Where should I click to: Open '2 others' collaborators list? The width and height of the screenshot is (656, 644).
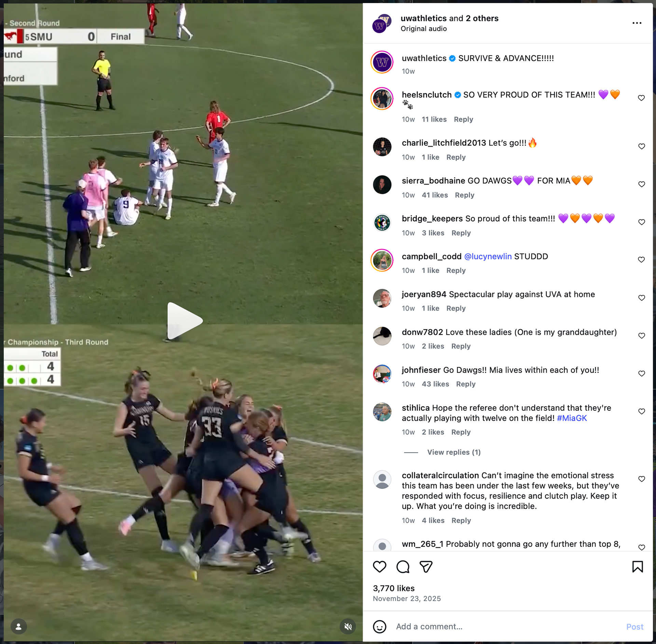point(482,18)
